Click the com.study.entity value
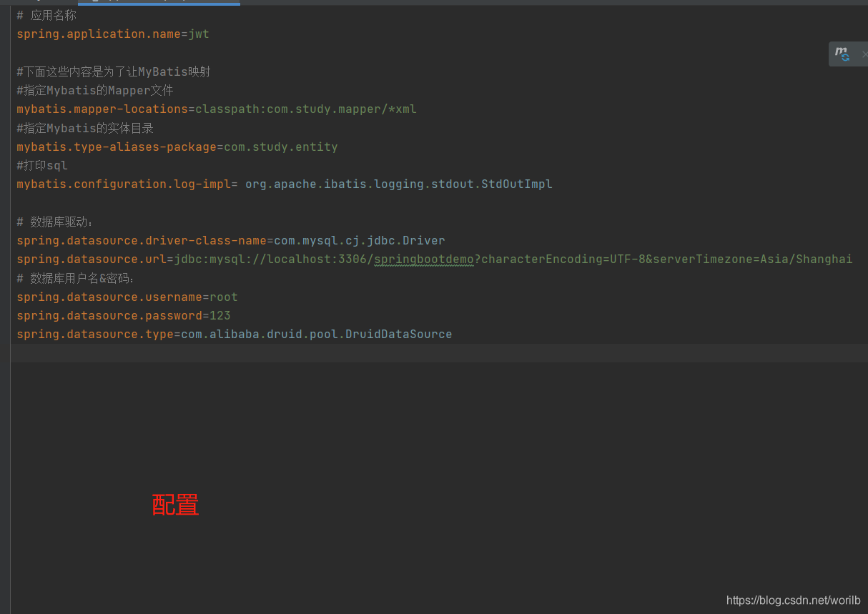Viewport: 868px width, 614px height. pyautogui.click(x=281, y=147)
